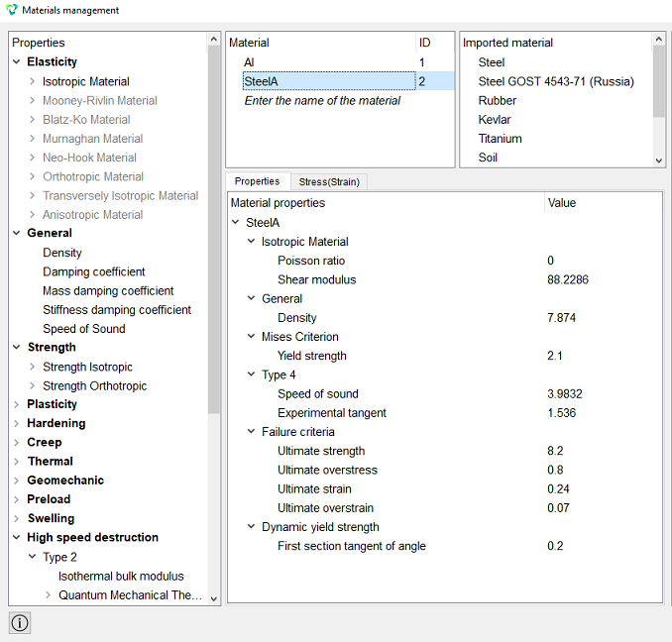The width and height of the screenshot is (672, 642).
Task: Click the Imported material list scroll-down arrow
Action: tap(659, 161)
